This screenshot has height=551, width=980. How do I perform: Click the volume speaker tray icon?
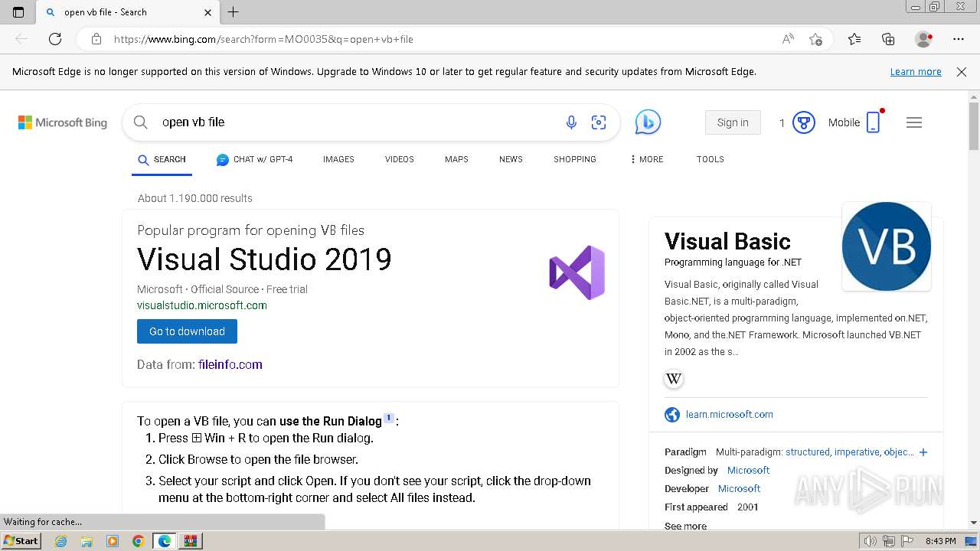[871, 541]
